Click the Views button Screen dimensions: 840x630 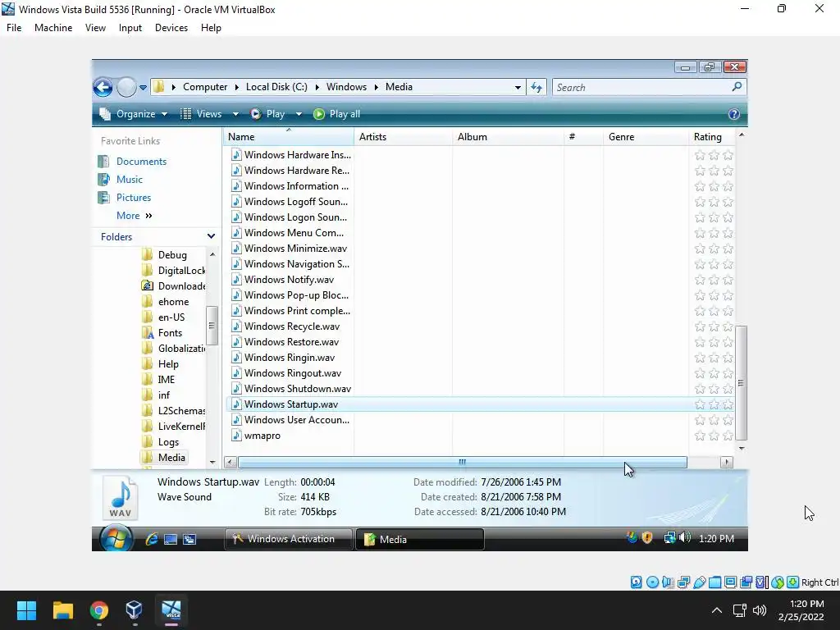(x=202, y=114)
